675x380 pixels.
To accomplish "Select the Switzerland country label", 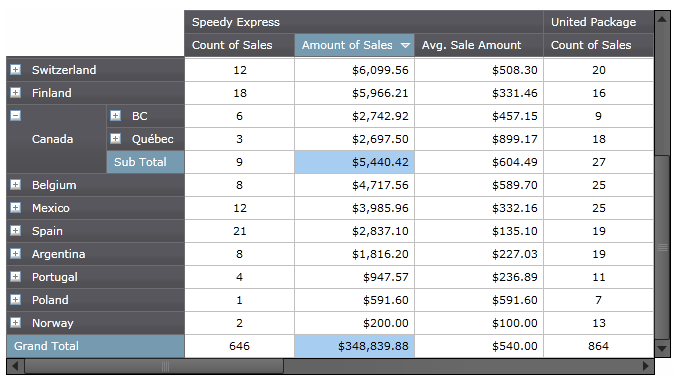I will coord(64,70).
